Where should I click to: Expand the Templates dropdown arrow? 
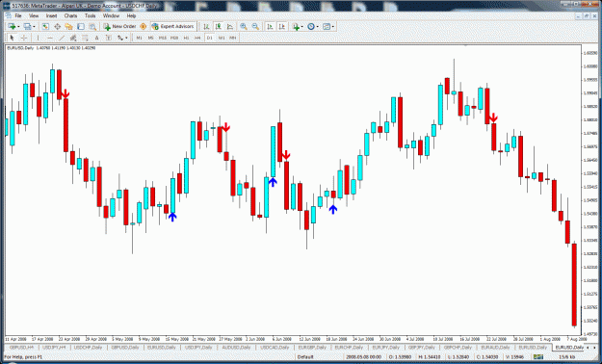click(333, 27)
